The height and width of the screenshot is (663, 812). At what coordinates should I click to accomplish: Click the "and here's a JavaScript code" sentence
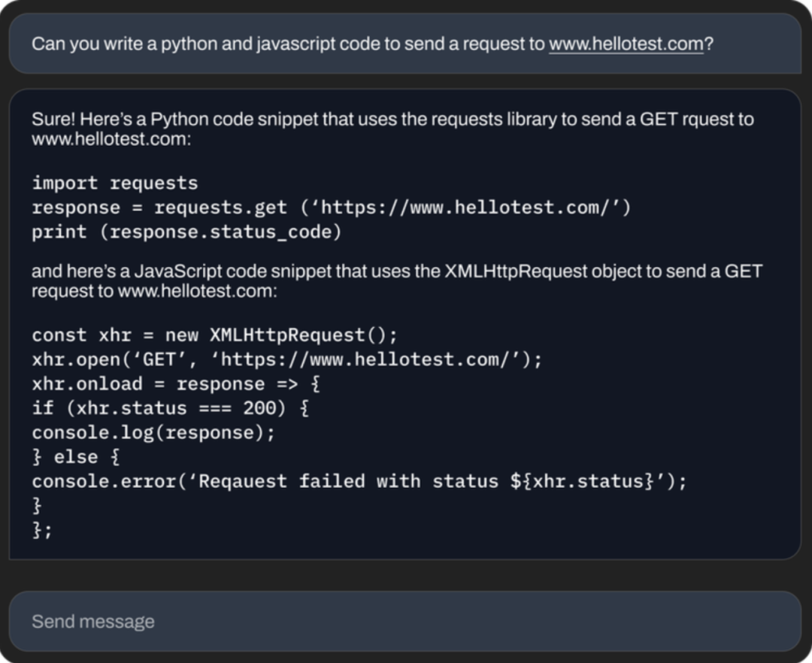pyautogui.click(x=397, y=281)
